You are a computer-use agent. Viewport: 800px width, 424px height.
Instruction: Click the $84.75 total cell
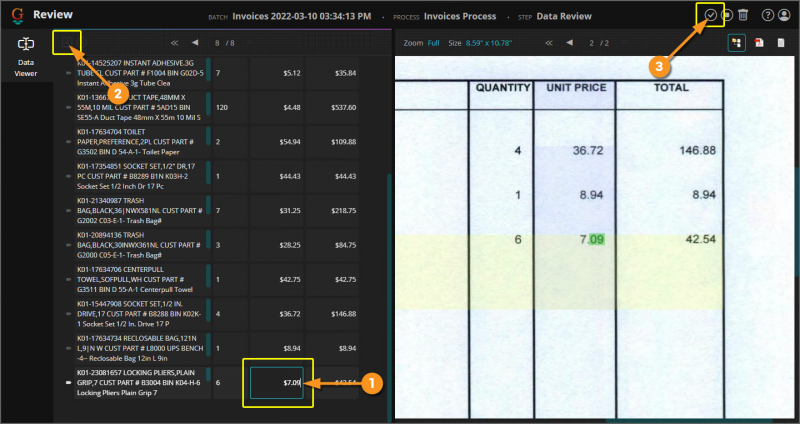click(x=332, y=245)
